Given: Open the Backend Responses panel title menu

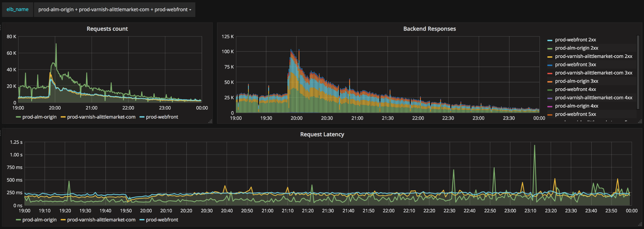Looking at the screenshot, I should pos(429,29).
